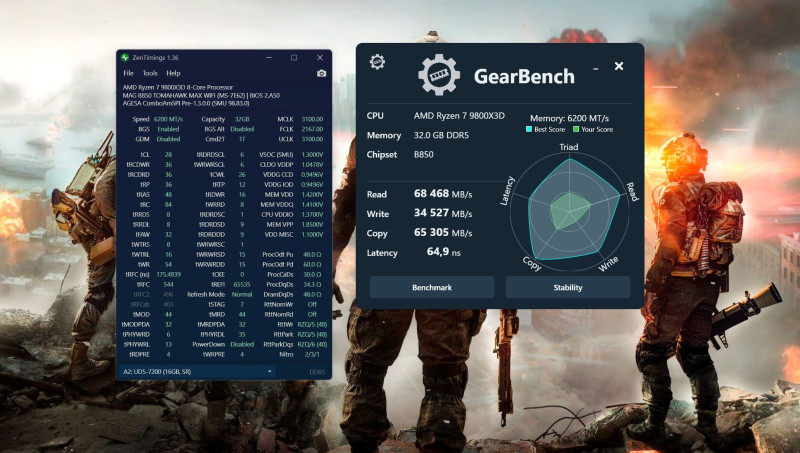Click the MEM VPP value 1.8500V
Viewport: 800px width, 453px height.
[312, 224]
